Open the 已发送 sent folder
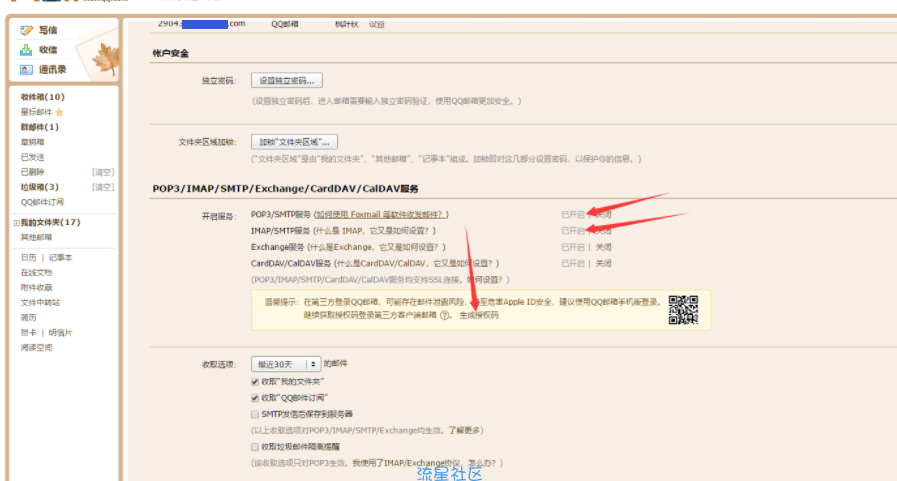Screen dimensions: 897x481 pyautogui.click(x=32, y=157)
